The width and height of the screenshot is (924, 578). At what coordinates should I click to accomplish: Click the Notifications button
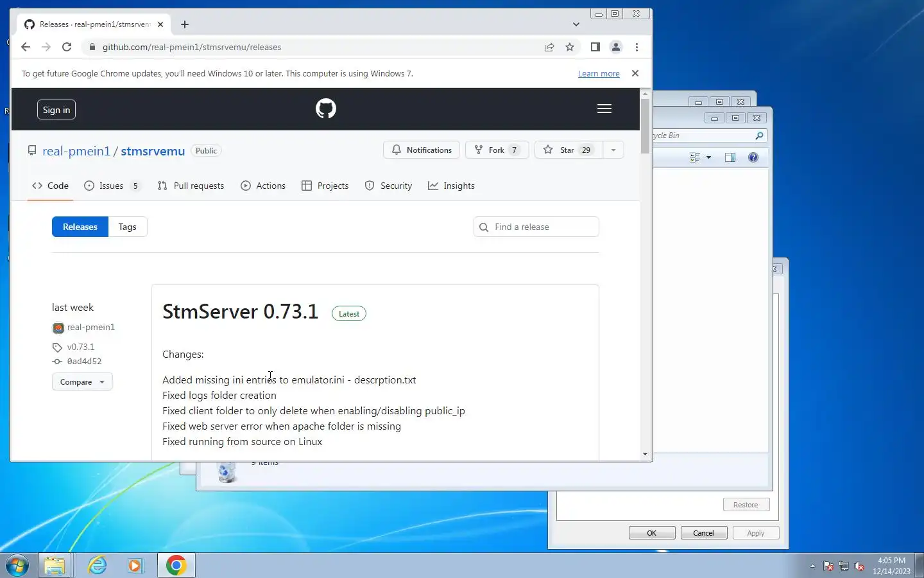[422, 150]
